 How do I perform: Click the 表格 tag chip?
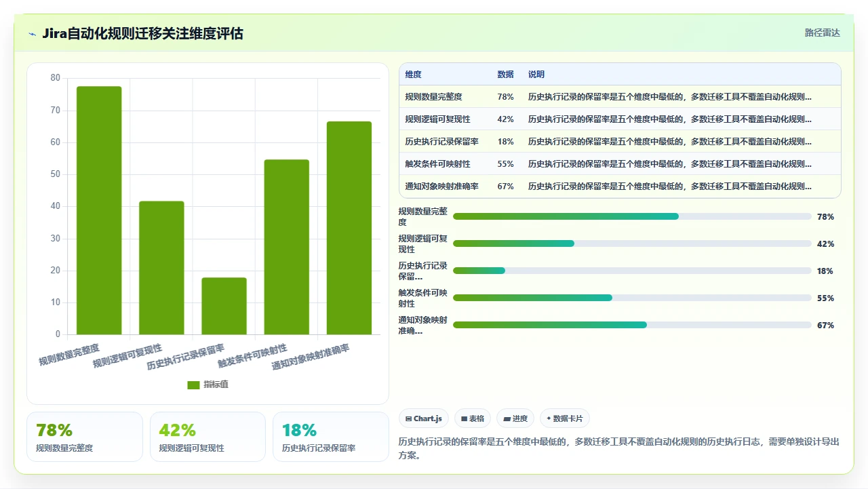(473, 418)
